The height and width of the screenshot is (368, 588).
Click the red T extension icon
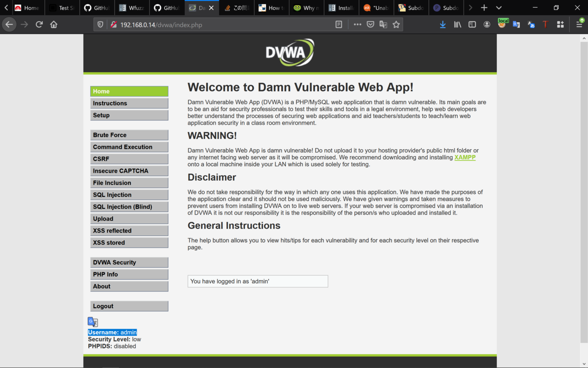pos(545,25)
